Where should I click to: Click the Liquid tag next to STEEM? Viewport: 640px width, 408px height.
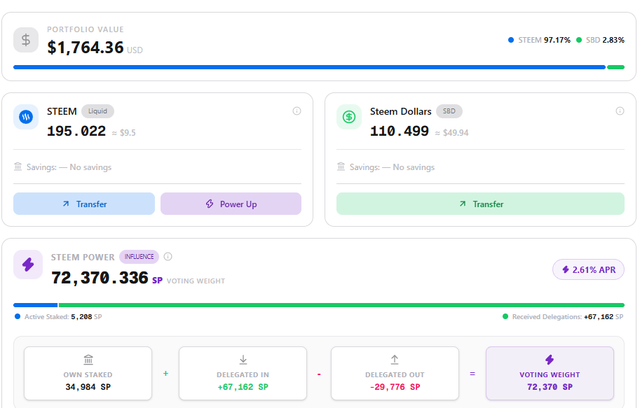click(98, 111)
